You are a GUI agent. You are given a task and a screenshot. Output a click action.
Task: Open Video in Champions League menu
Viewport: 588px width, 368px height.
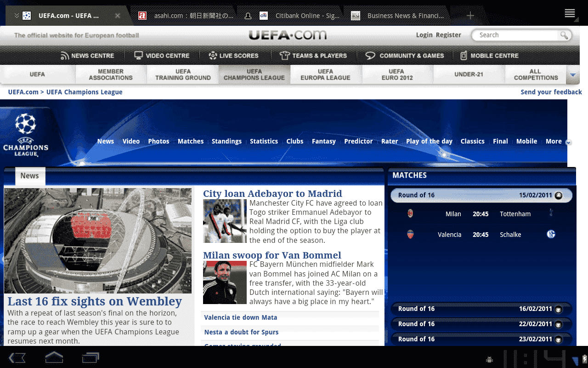(131, 141)
